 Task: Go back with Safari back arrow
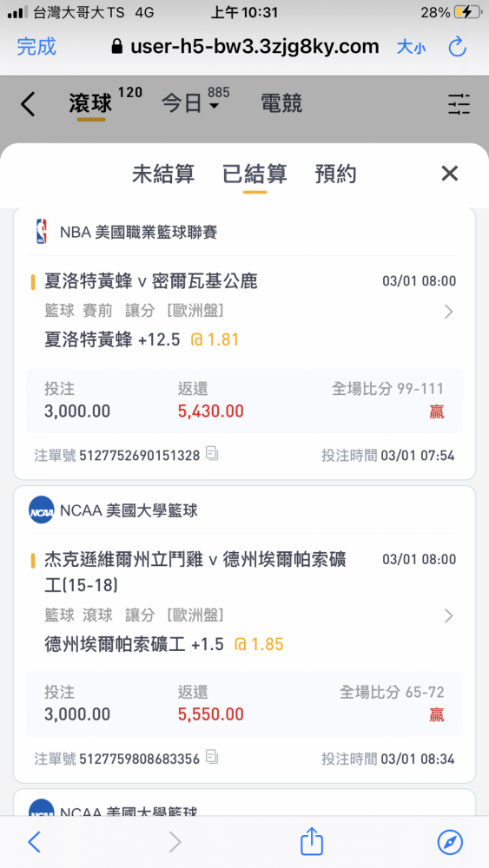pyautogui.click(x=35, y=842)
